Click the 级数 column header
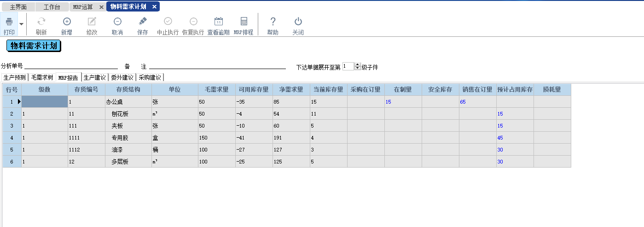644x227 pixels. click(45, 89)
